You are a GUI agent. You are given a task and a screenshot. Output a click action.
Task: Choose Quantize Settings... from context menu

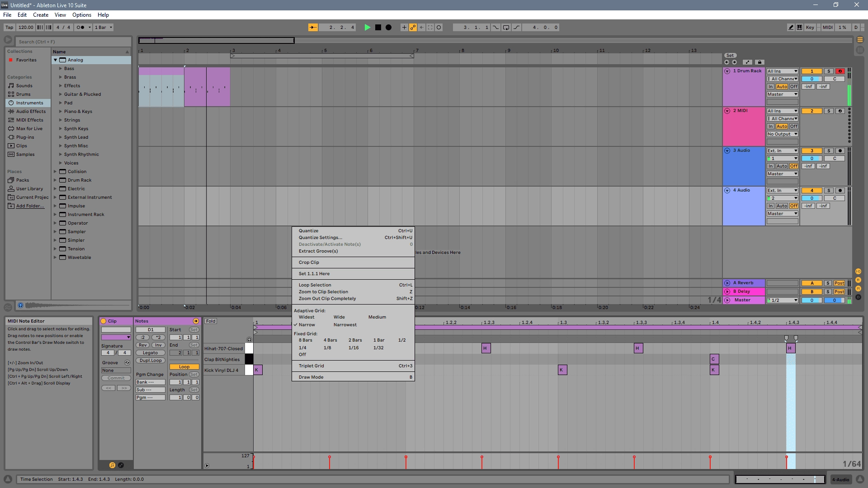pyautogui.click(x=353, y=238)
